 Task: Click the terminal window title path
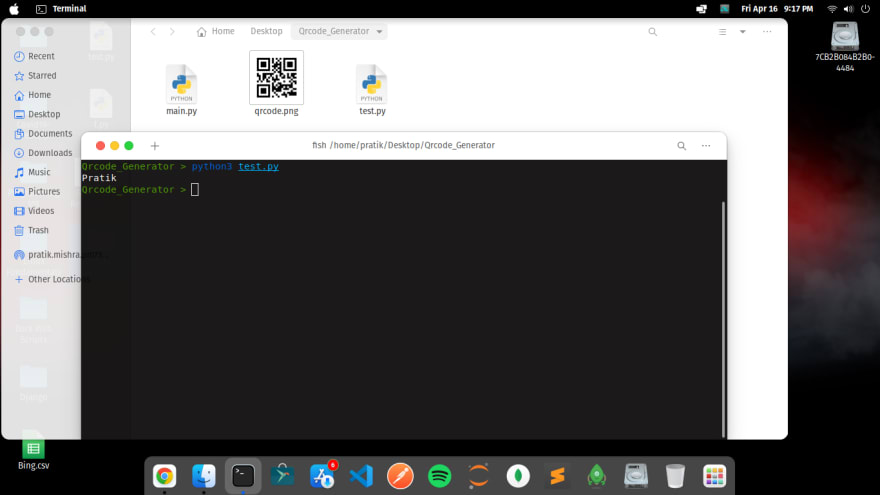tap(403, 145)
